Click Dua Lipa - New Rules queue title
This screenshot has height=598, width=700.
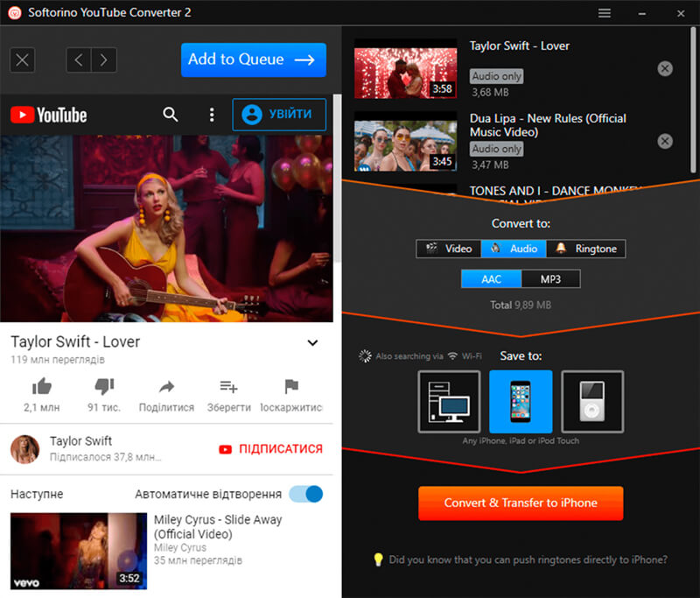tap(548, 125)
